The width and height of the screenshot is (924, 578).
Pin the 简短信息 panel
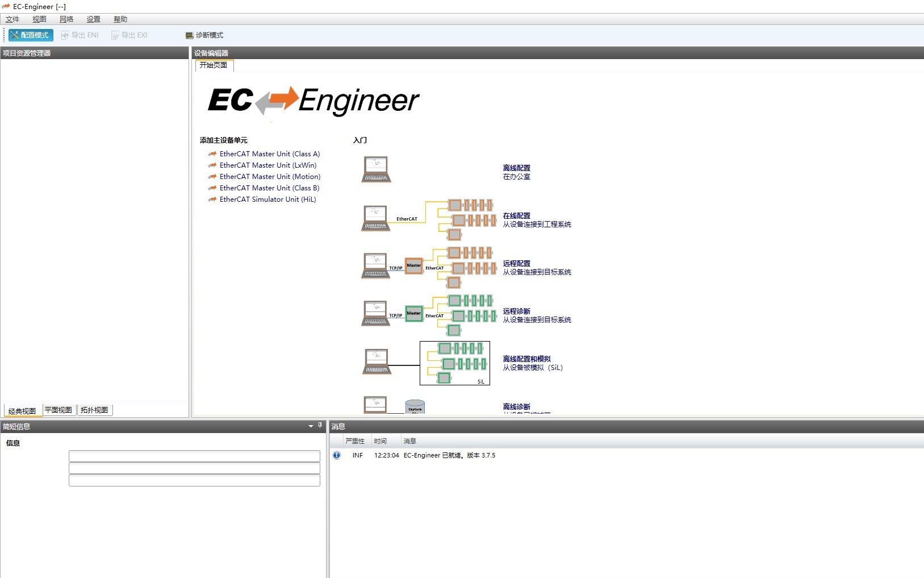320,426
